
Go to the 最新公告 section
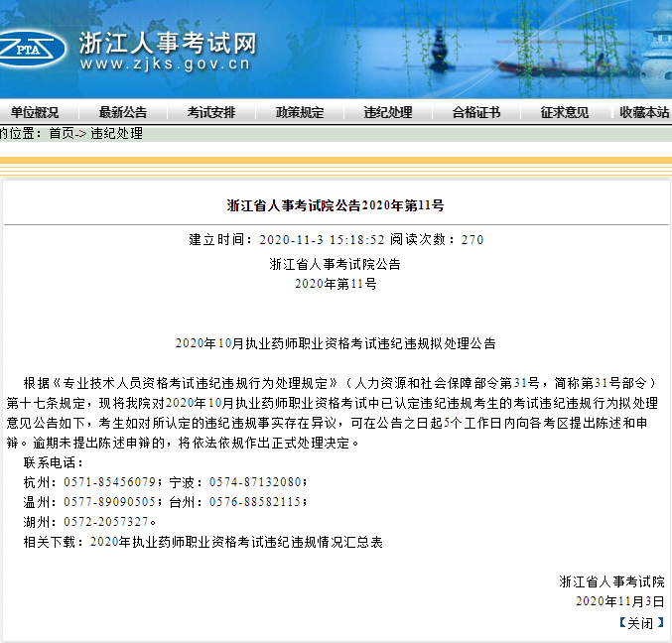pyautogui.click(x=123, y=112)
